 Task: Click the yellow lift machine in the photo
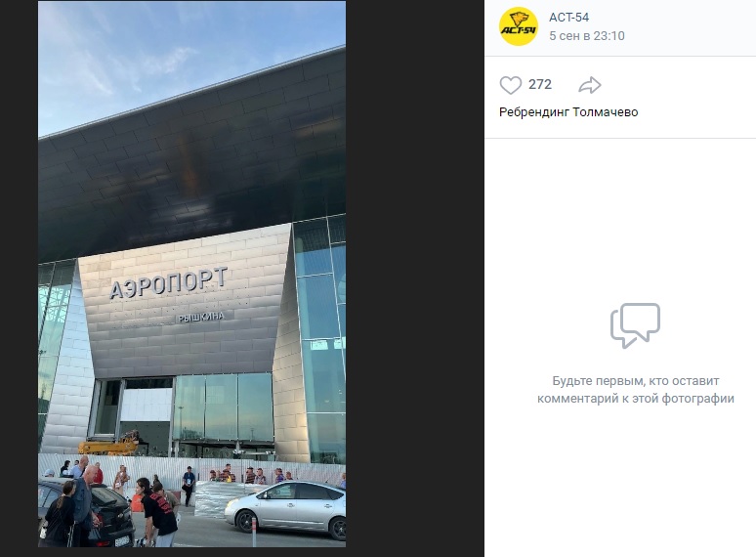click(109, 445)
